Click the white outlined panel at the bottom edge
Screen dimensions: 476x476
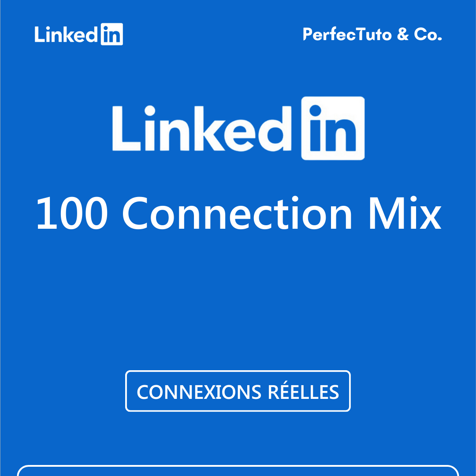click(238, 471)
